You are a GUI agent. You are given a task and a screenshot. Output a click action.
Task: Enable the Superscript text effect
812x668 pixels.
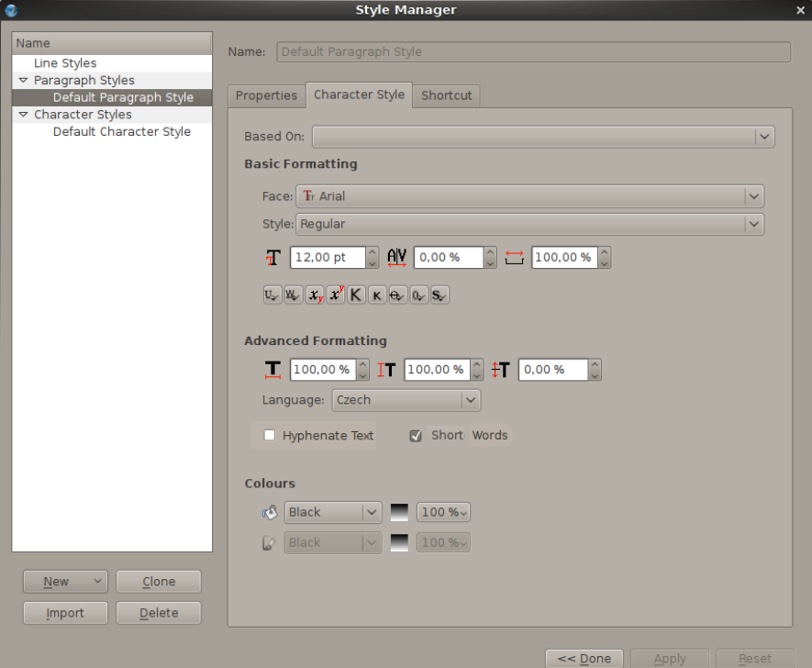click(336, 295)
